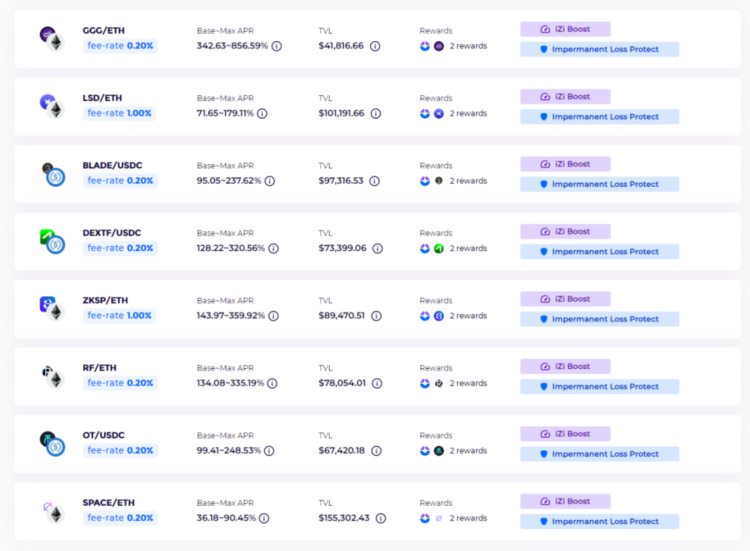Click the 2 rewards label for OT/USDC

click(468, 451)
